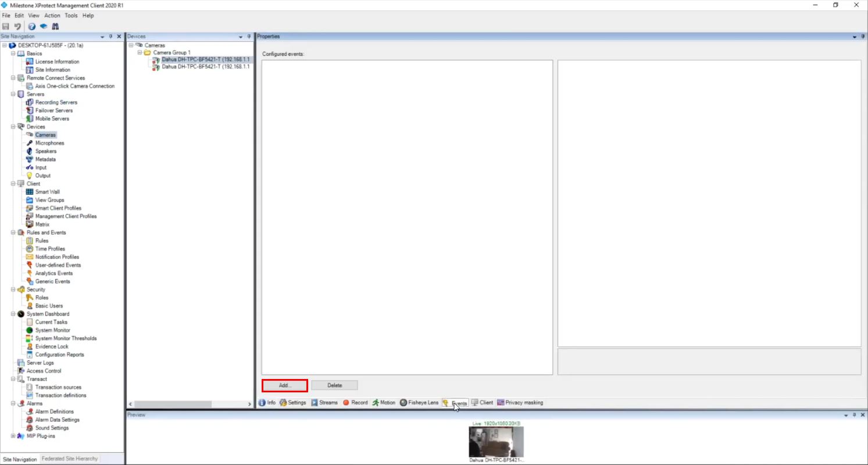Click the Devices panel scrollbar right arrow
Viewport: 868px width, 465px height.
click(x=249, y=403)
